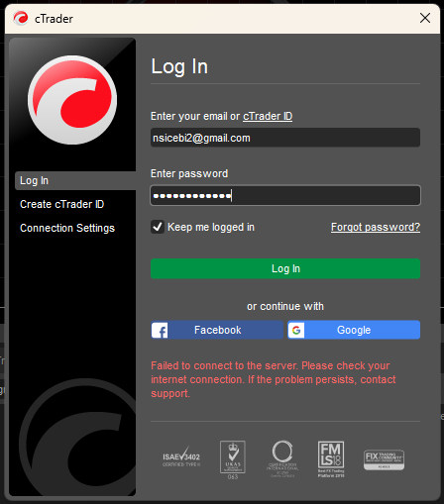The height and width of the screenshot is (504, 444).
Task: Follow the cTrader ID link
Action: pos(268,116)
